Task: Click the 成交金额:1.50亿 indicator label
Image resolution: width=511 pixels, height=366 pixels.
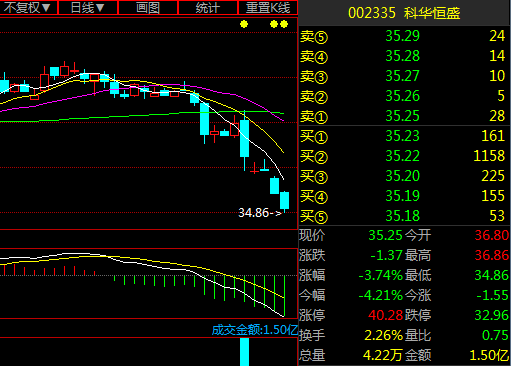Action: [x=255, y=330]
